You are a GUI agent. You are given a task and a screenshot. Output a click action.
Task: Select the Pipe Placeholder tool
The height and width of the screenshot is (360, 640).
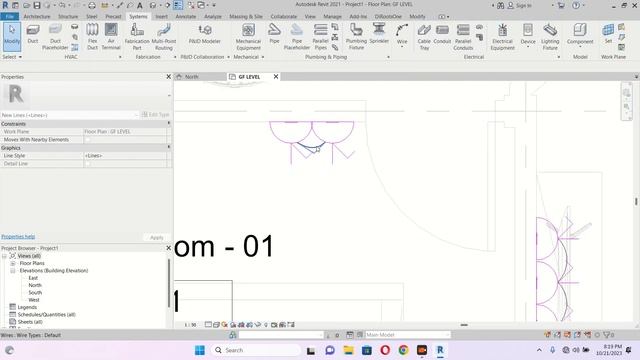click(297, 37)
